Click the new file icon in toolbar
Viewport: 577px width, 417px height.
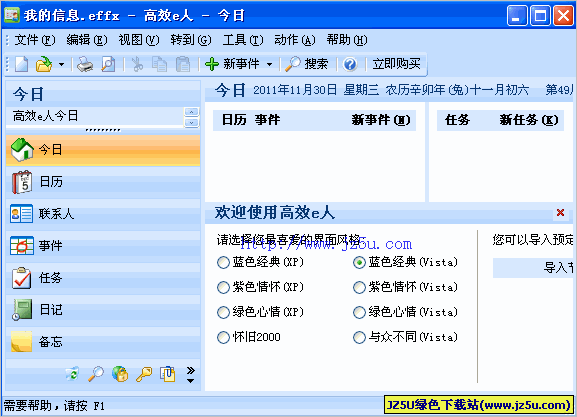21,64
